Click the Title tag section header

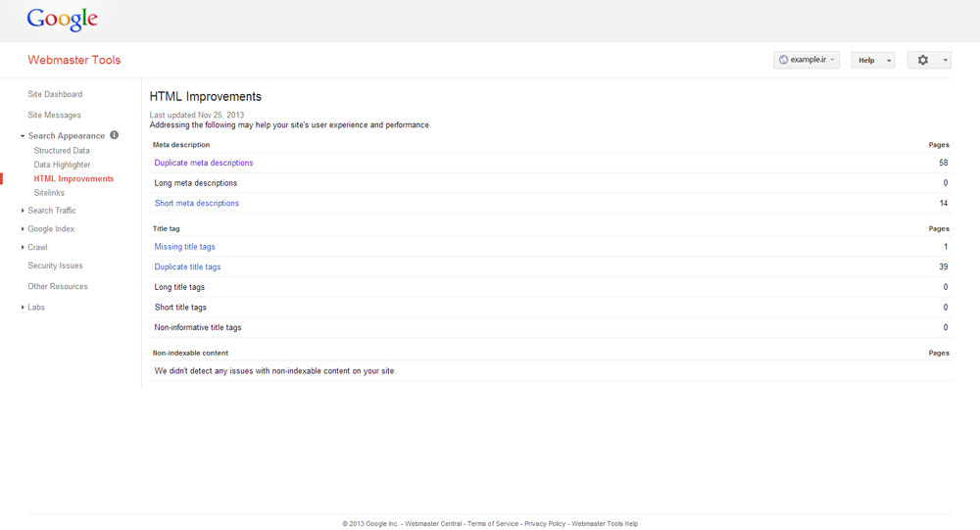point(167,228)
